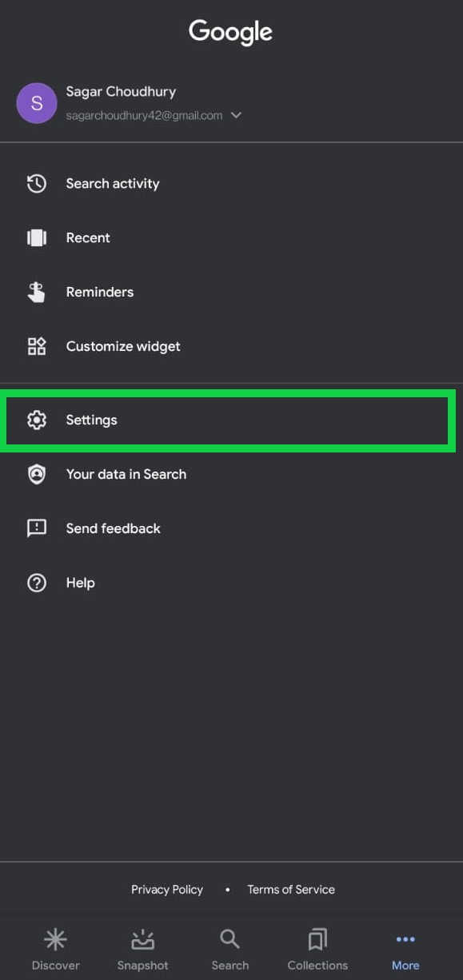This screenshot has width=463, height=980.
Task: Open the Terms of Service link
Action: (291, 890)
